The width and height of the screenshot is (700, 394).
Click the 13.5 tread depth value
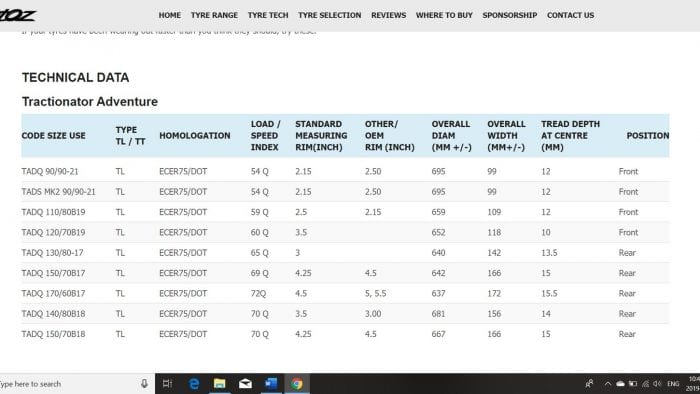(549, 253)
